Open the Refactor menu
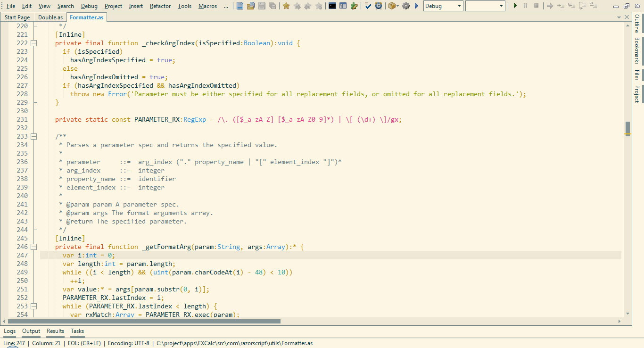 (x=160, y=6)
